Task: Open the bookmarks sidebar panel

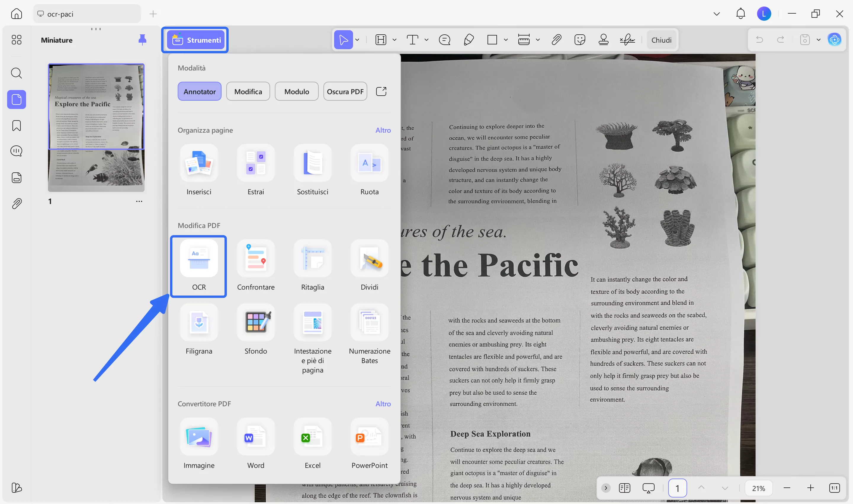Action: 16,126
